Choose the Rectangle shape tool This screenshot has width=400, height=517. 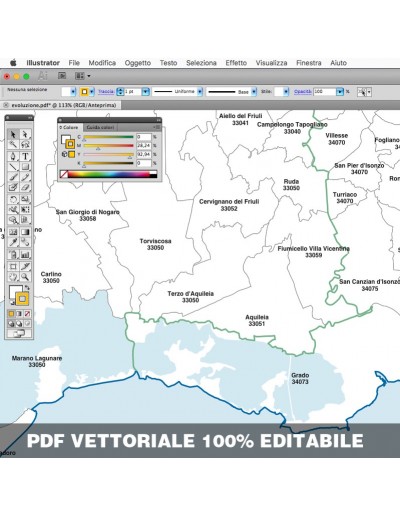click(x=25, y=167)
